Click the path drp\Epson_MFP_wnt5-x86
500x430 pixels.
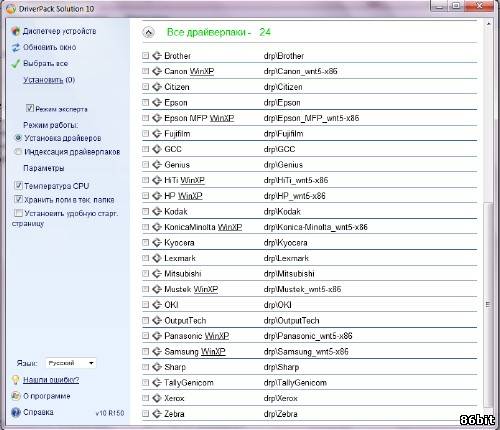(311, 118)
